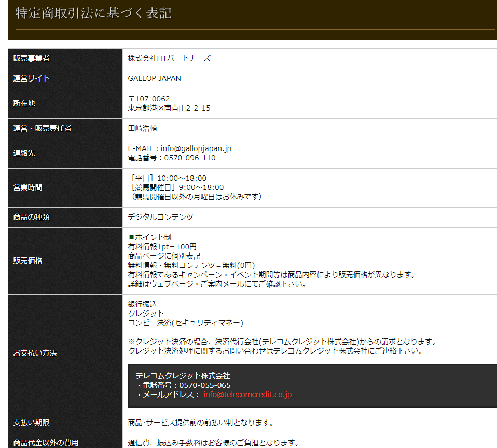Screen dimensions: 497x448
Task: Click the 販売価格 row label
Action: [27, 261]
